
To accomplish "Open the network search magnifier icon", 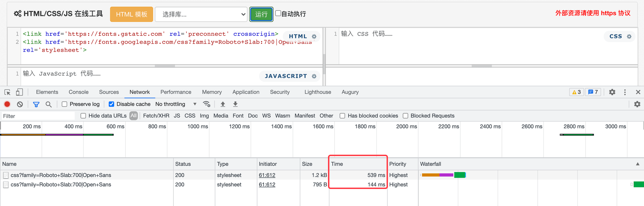I will pyautogui.click(x=48, y=104).
